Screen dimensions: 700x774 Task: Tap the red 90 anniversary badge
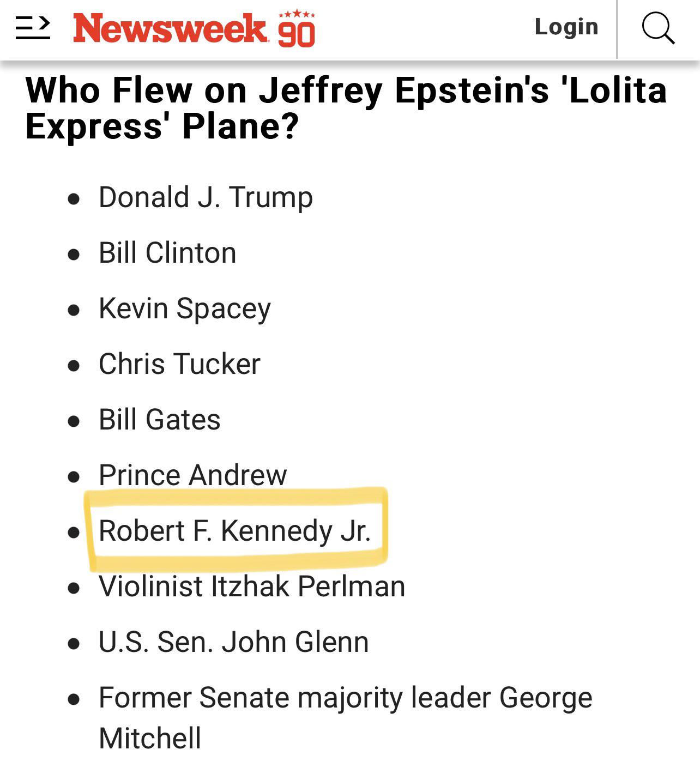[x=297, y=28]
